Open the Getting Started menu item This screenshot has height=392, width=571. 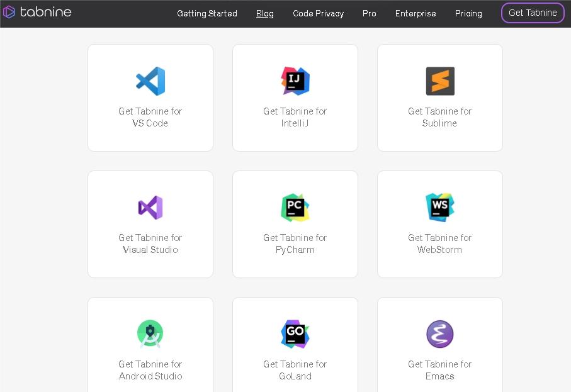pos(207,13)
